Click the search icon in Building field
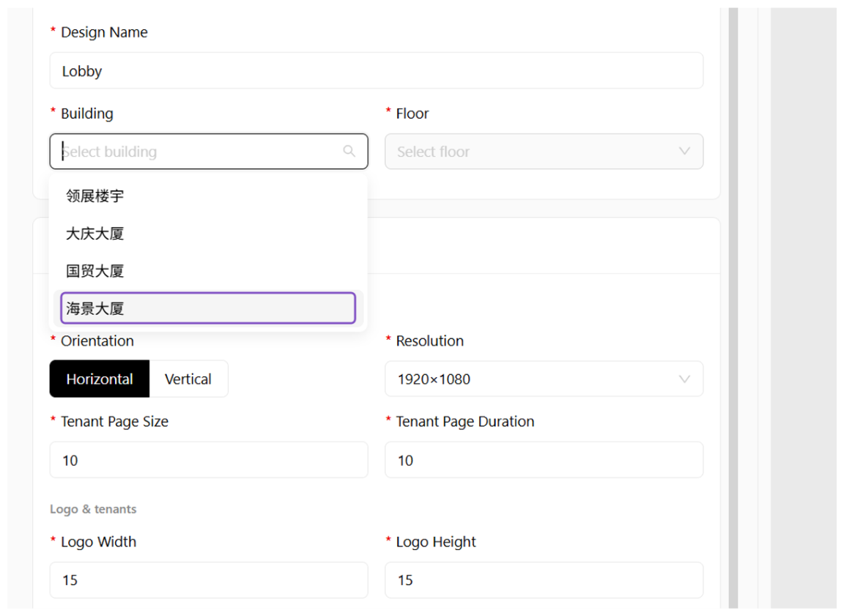This screenshot has width=844, height=616. click(349, 151)
